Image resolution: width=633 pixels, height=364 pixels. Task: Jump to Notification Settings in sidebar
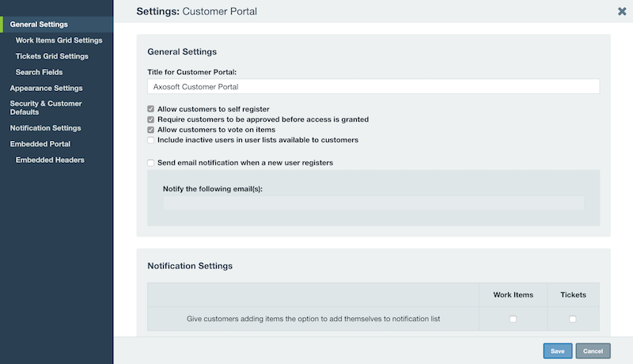pos(46,128)
